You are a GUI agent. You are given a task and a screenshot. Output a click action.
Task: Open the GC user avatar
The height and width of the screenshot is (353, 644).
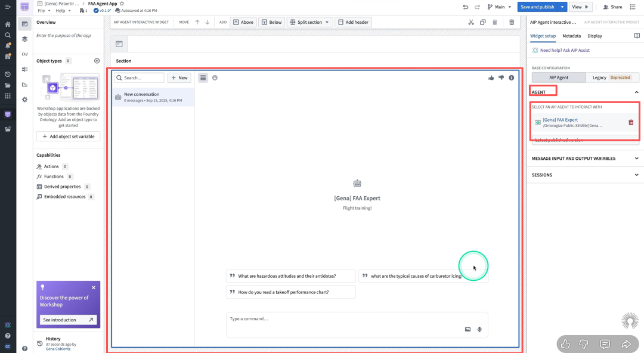click(7, 346)
